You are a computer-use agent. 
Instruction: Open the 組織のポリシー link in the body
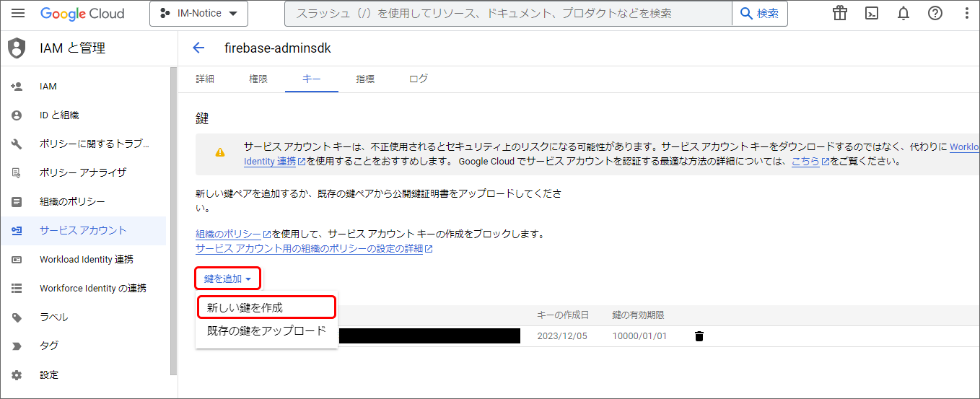[233, 234]
